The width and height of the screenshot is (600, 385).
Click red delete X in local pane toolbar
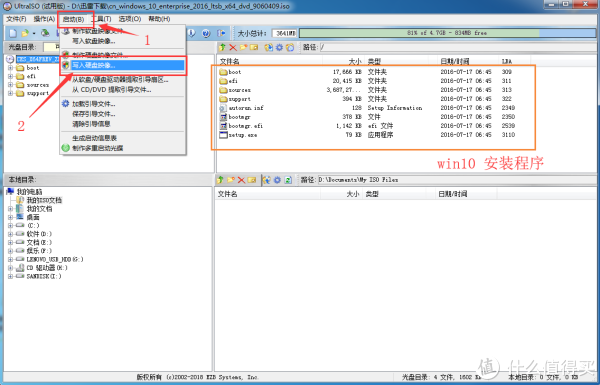[241, 180]
